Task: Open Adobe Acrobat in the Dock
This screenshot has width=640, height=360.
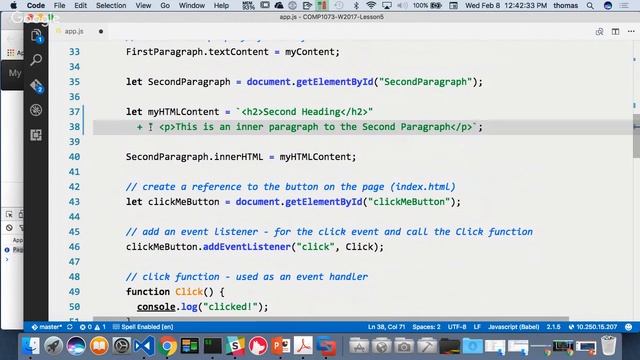Action: 303,346
